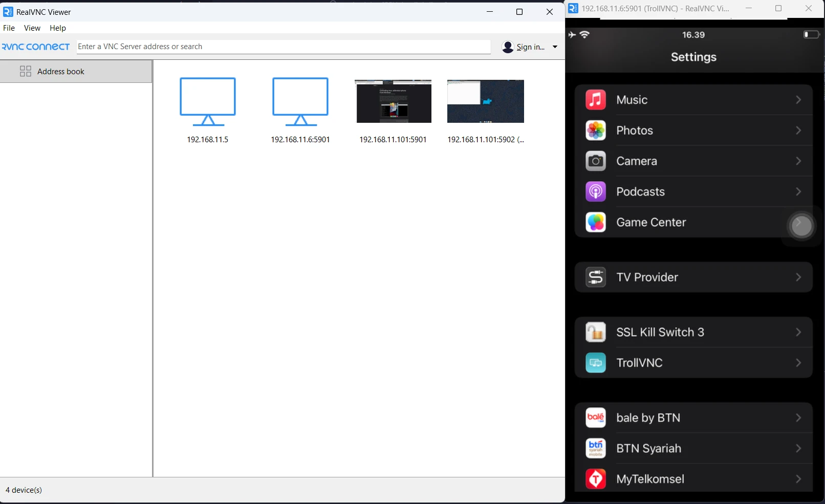The height and width of the screenshot is (504, 825).
Task: Tap the TV Provider icon
Action: 595,277
